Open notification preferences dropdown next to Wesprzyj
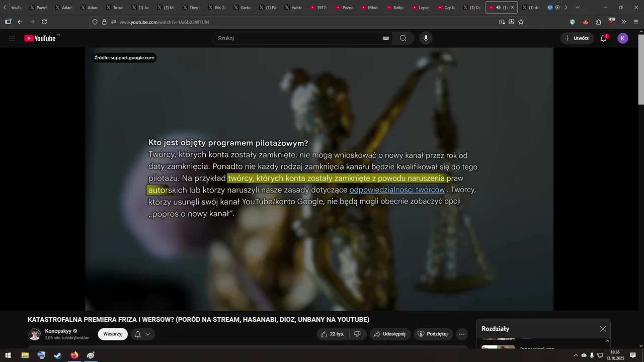Screen dimensions: 644x362 tap(143, 334)
